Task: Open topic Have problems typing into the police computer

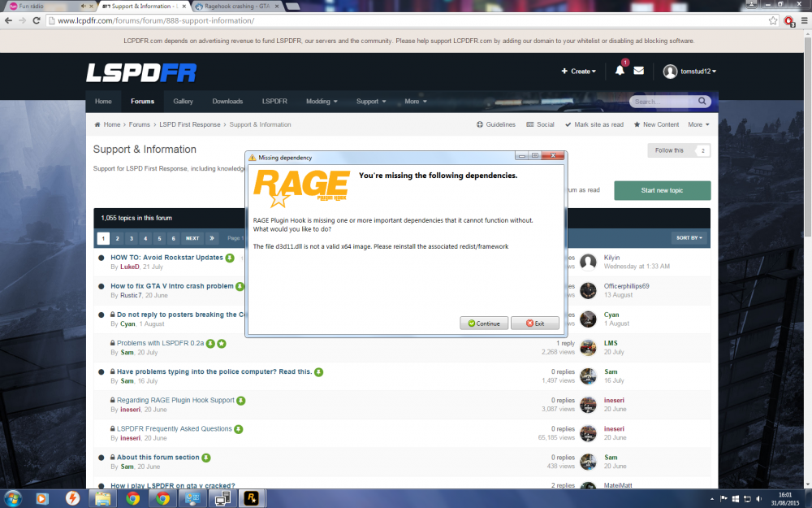Action: coord(214,371)
